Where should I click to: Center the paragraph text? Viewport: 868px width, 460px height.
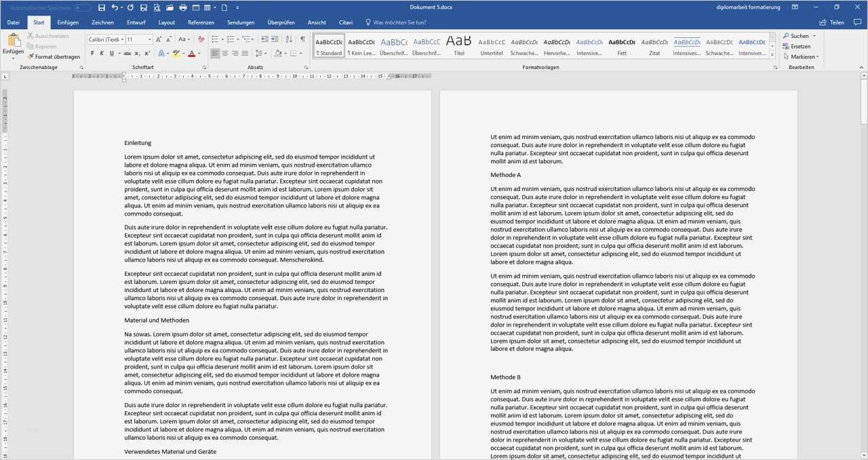225,53
